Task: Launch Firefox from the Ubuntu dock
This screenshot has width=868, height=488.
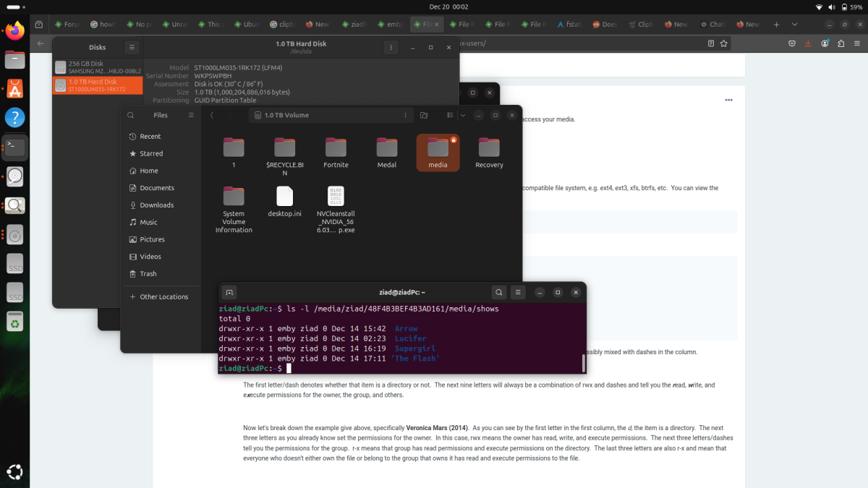Action: [15, 30]
